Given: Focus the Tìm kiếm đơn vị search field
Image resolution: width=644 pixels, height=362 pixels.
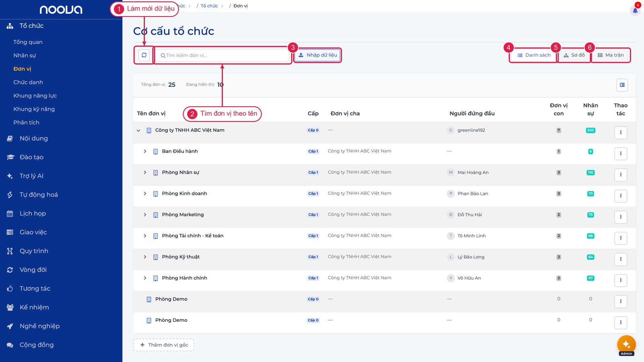Looking at the screenshot, I should pyautogui.click(x=222, y=55).
